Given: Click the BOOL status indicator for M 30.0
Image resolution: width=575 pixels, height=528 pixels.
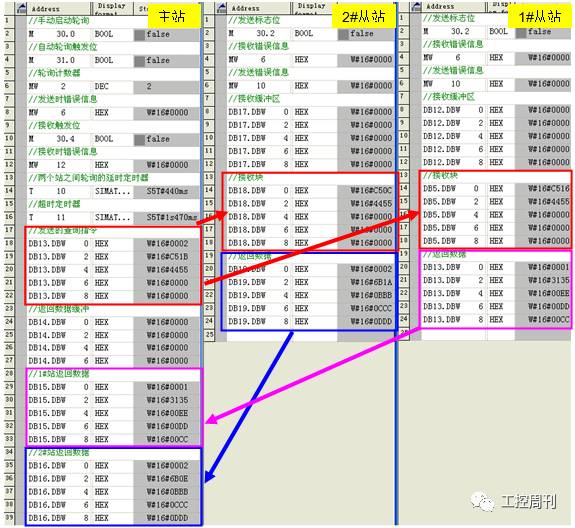Looking at the screenshot, I should coord(139,35).
